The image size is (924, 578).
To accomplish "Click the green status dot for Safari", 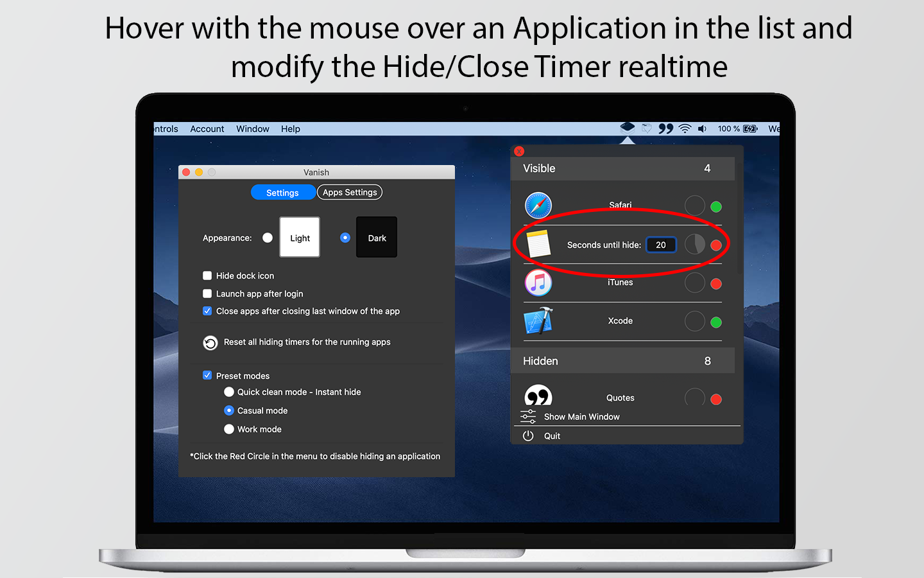I will pyautogui.click(x=716, y=207).
